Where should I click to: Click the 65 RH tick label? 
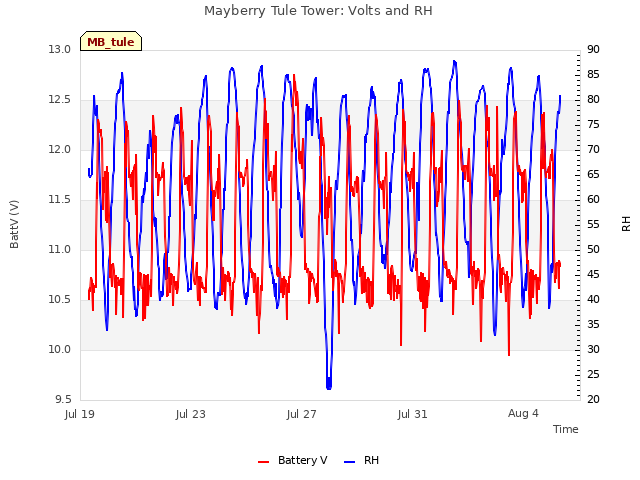[x=593, y=174]
